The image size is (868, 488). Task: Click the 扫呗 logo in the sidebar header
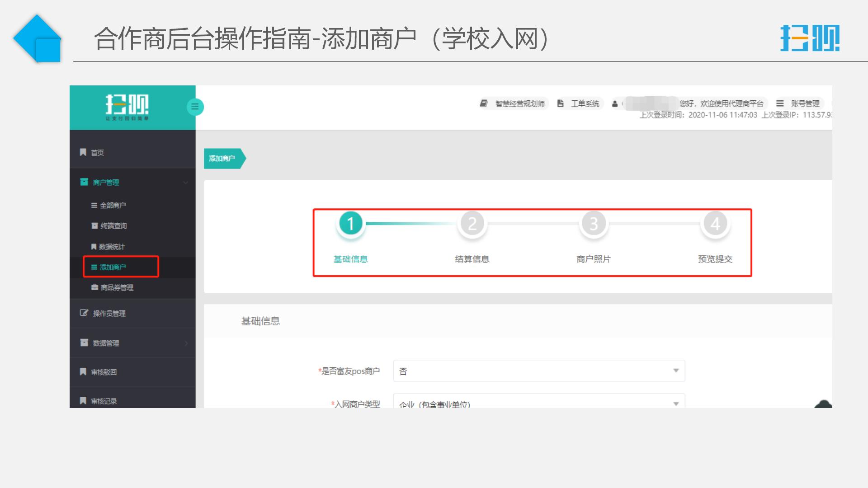tap(127, 107)
